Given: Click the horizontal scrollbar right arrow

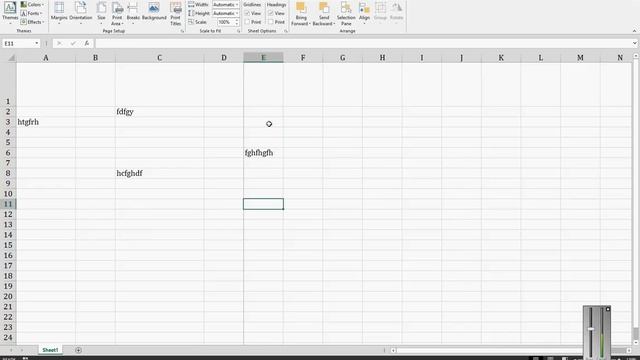Looking at the screenshot, I should tap(629, 350).
